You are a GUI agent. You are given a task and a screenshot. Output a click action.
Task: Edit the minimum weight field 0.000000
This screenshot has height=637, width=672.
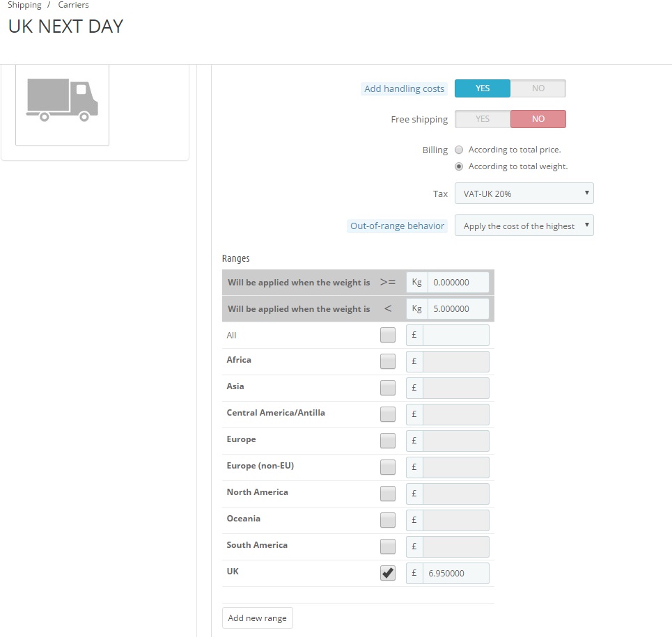[458, 283]
